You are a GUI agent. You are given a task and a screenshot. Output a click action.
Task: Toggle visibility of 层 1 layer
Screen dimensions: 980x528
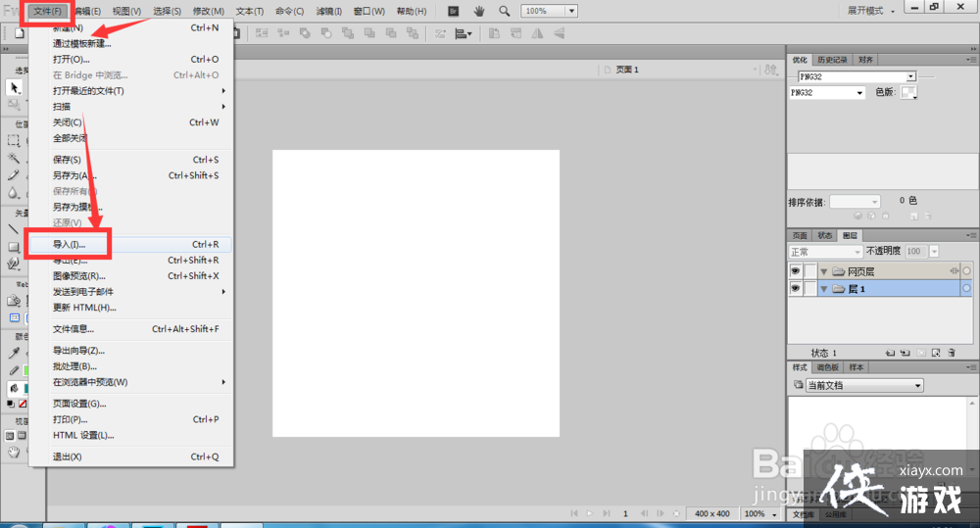click(796, 289)
